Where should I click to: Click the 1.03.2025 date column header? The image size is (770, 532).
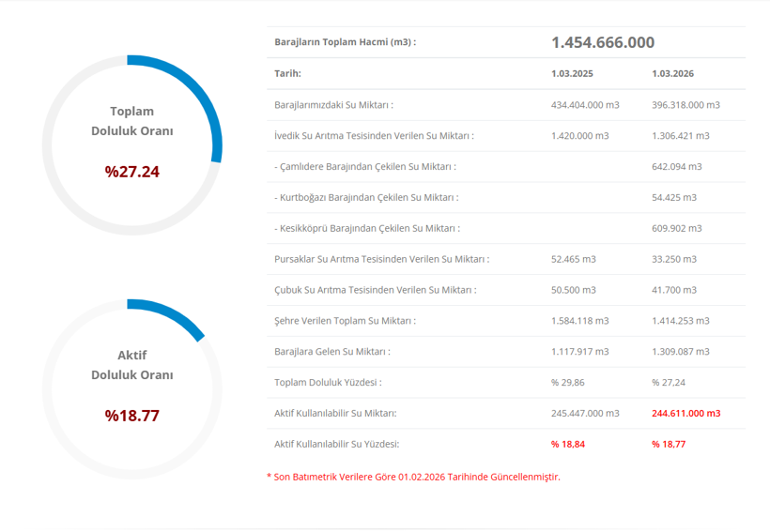[x=572, y=73]
